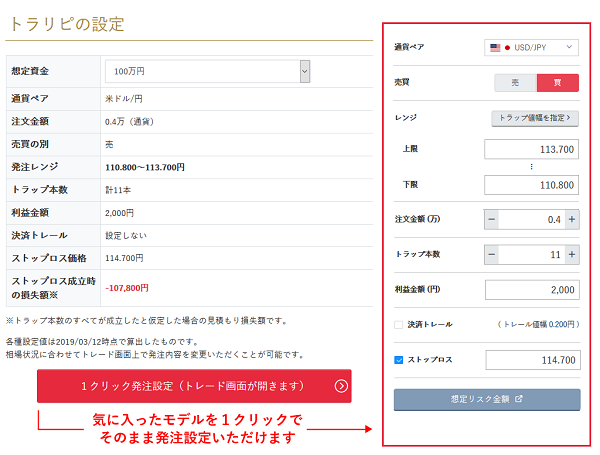Screen dimensions: 600x455
Task: Enable the 決済トレール checkbox
Action: pos(398,325)
